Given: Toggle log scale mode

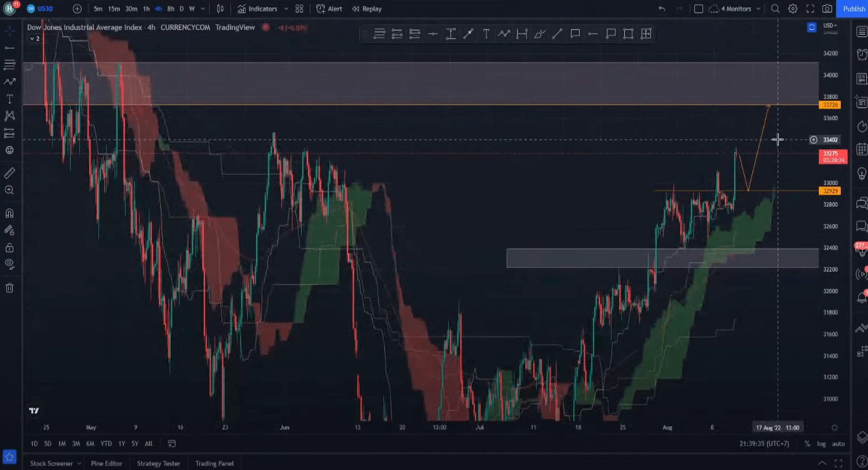Looking at the screenshot, I should point(821,443).
